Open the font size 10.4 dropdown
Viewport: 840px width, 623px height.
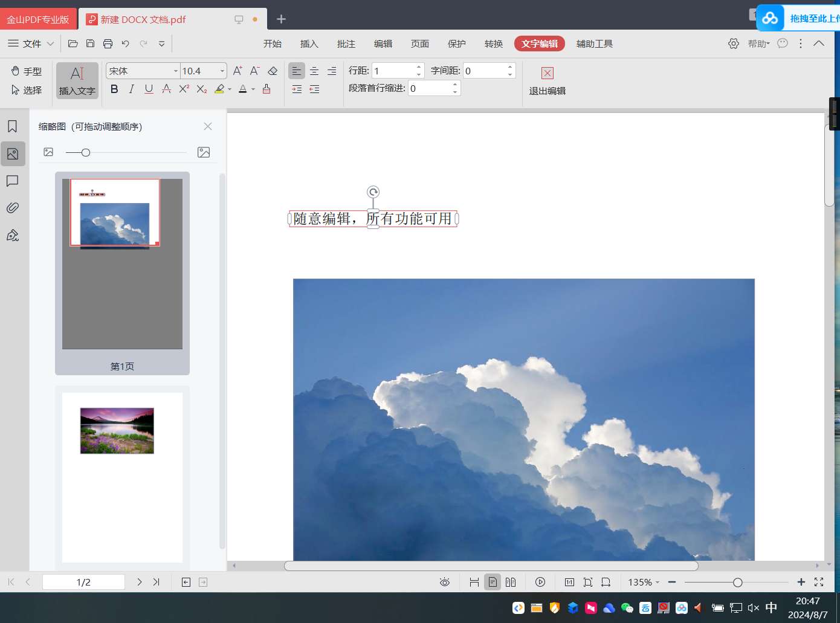tap(222, 71)
